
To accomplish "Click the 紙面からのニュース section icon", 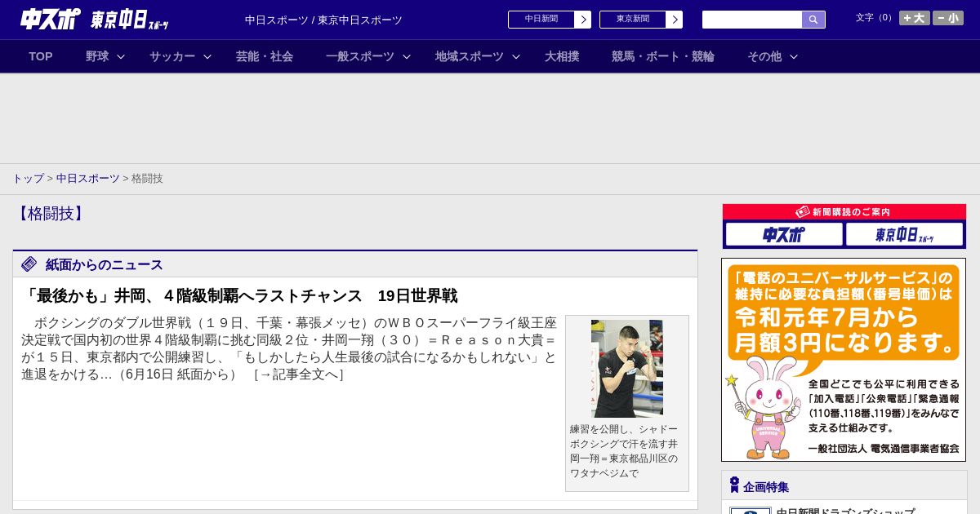I will point(29,264).
